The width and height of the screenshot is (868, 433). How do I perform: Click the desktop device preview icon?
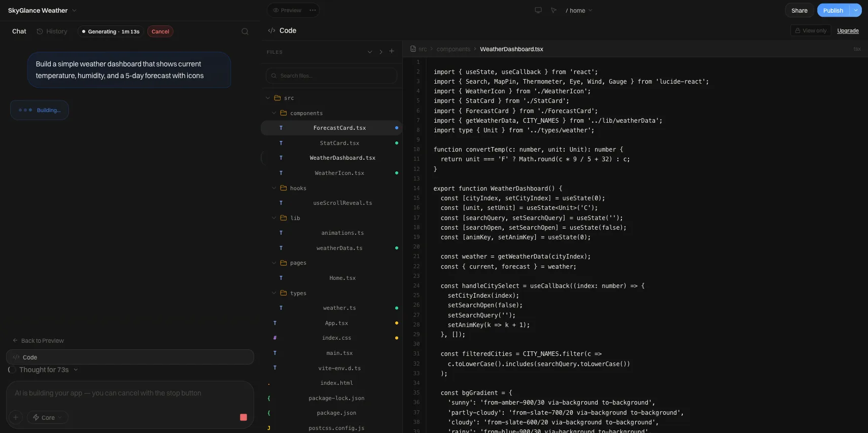[x=538, y=10]
